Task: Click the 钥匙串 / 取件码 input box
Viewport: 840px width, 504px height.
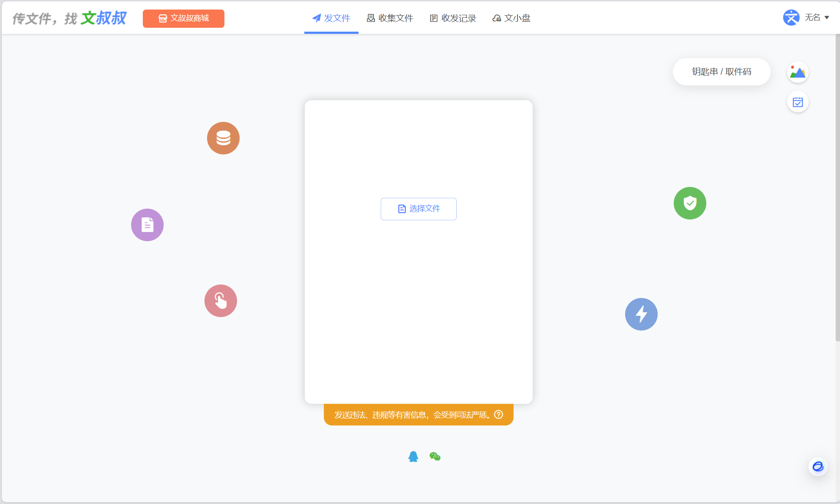Action: click(x=721, y=72)
